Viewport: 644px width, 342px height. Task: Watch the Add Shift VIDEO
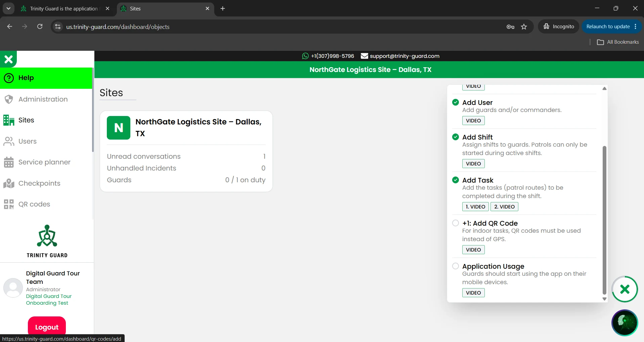coord(473,164)
